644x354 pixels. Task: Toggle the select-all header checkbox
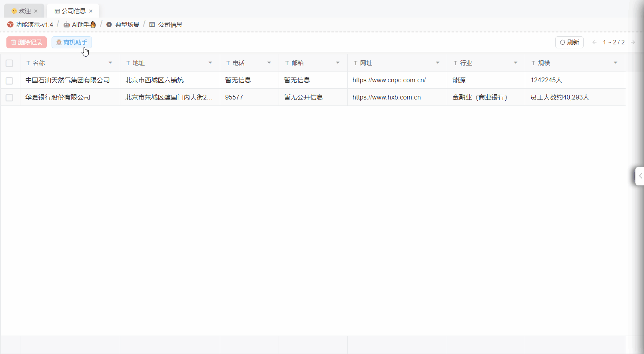pos(10,63)
